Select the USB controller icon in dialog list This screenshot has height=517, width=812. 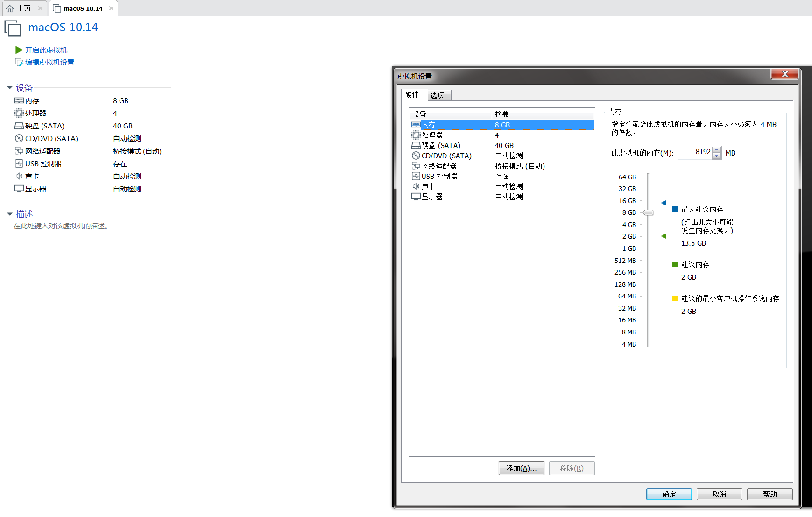click(416, 176)
